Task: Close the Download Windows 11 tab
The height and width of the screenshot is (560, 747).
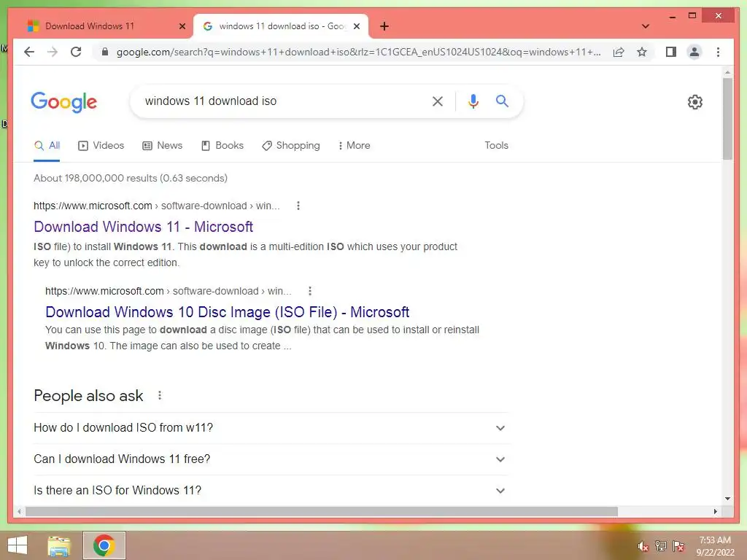Action: (x=182, y=26)
